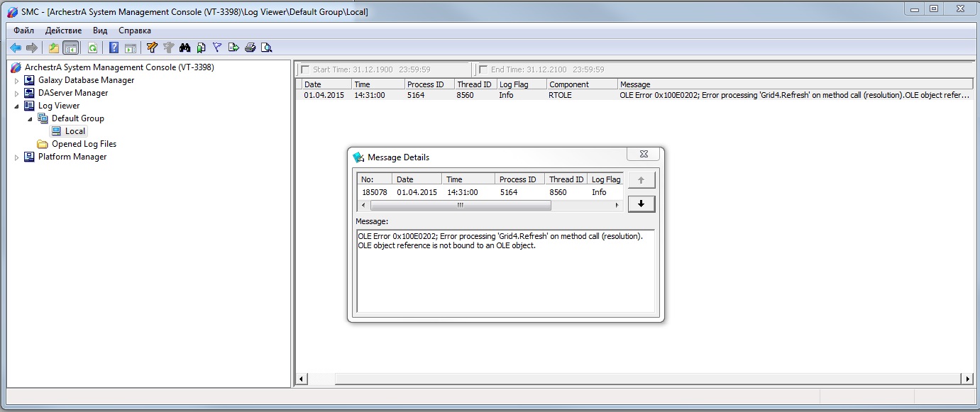980x412 pixels.
Task: Go back using the blue Back arrow
Action: point(15,48)
